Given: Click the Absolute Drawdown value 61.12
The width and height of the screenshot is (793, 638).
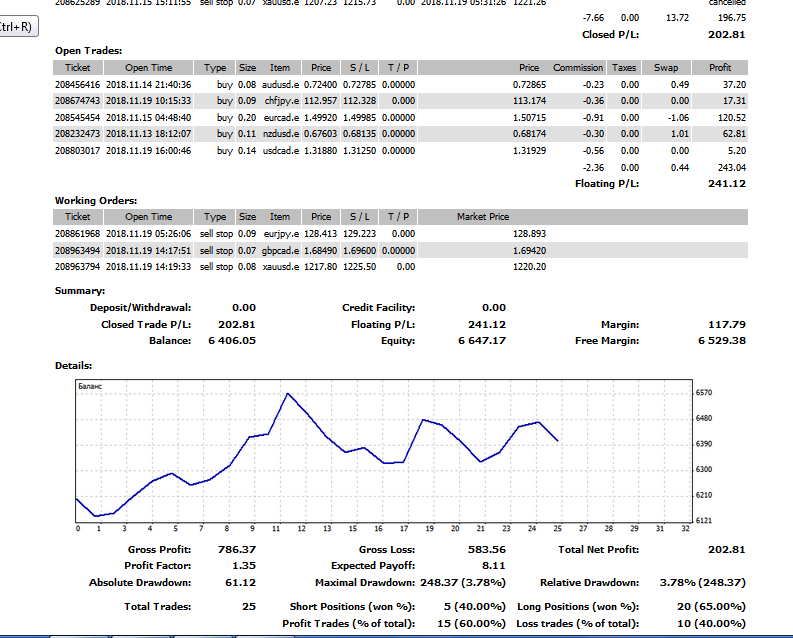Looking at the screenshot, I should (240, 582).
